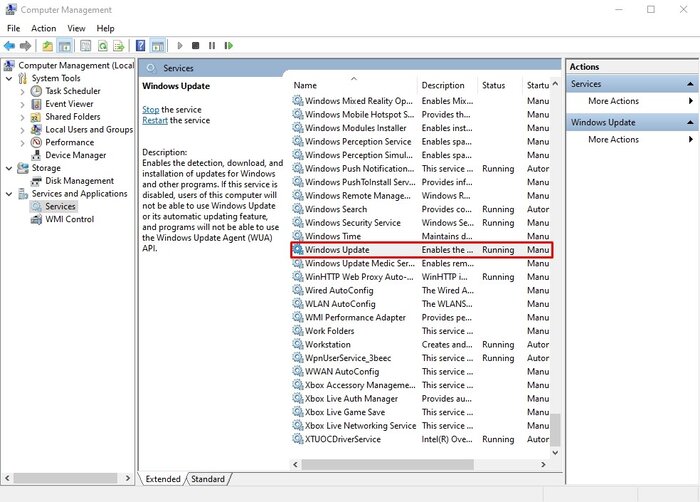Click services list horizontal scrollbar right arrow

pyautogui.click(x=543, y=464)
